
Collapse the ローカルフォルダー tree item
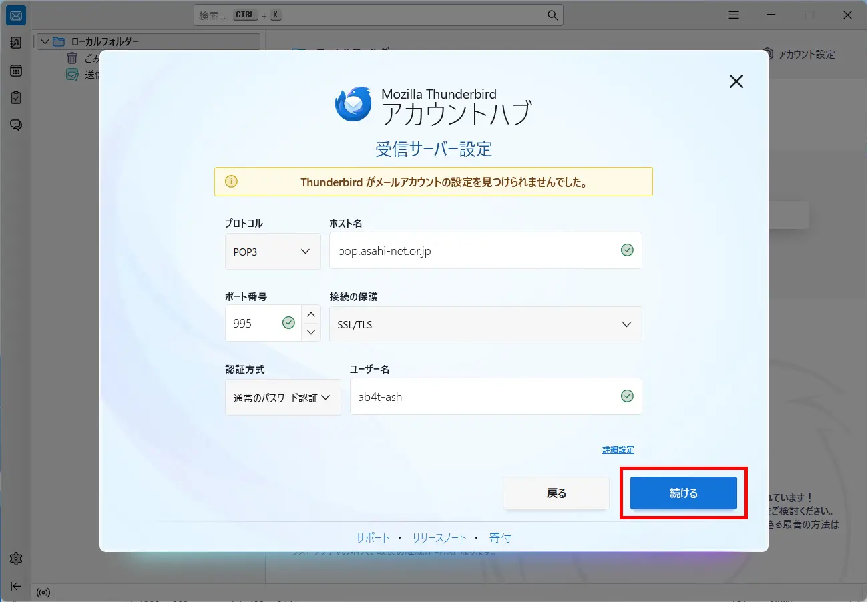coord(45,41)
